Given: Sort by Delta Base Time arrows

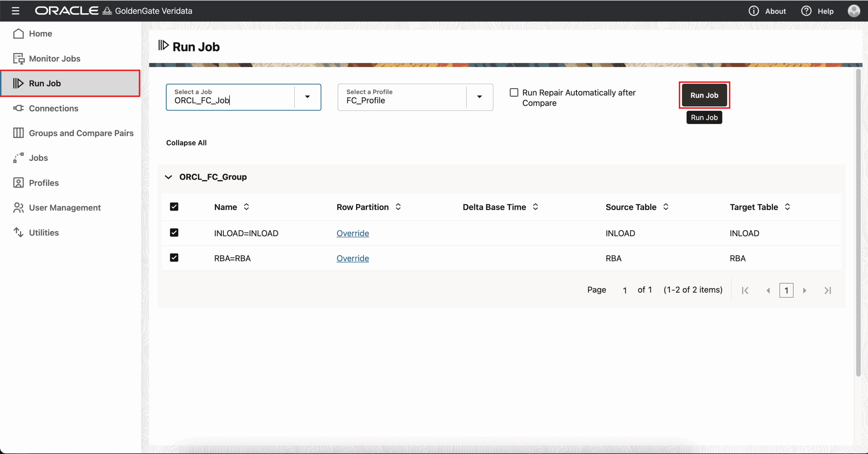Looking at the screenshot, I should [x=535, y=207].
